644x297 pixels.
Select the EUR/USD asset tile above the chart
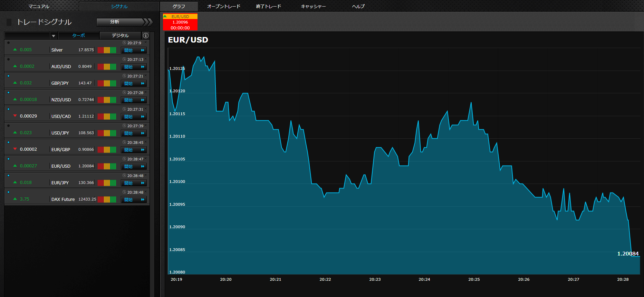click(180, 22)
